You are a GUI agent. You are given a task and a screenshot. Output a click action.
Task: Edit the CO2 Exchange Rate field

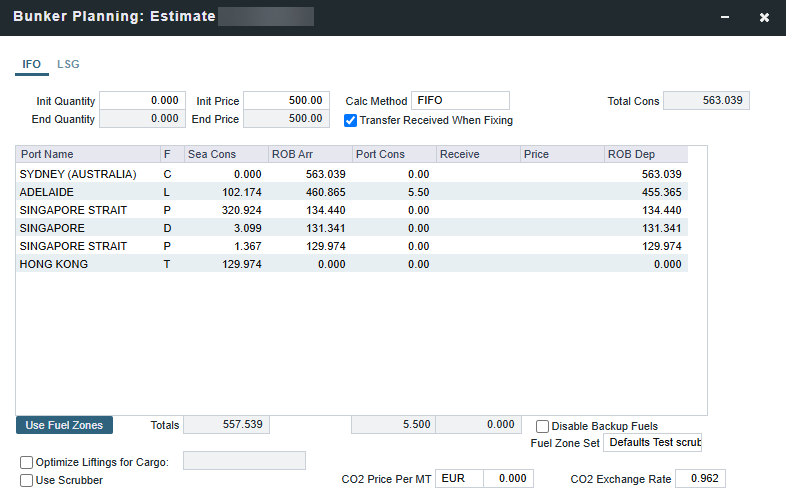pos(700,479)
